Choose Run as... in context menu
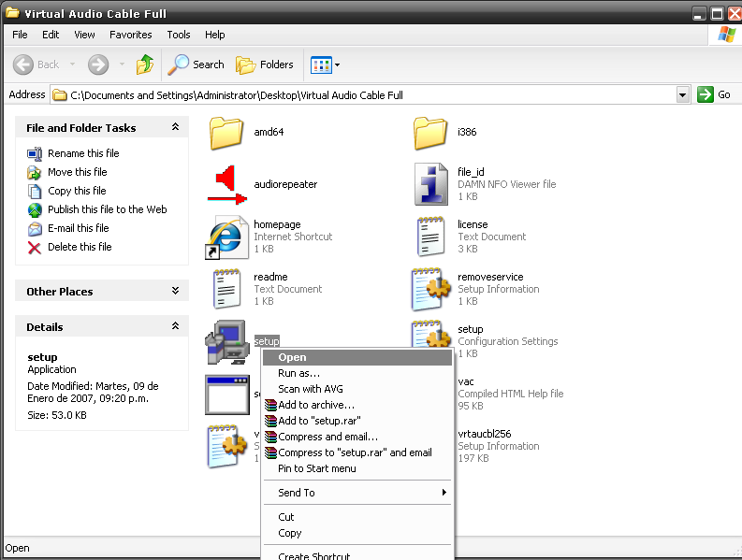Screen dimensions: 742x560 [357, 373]
